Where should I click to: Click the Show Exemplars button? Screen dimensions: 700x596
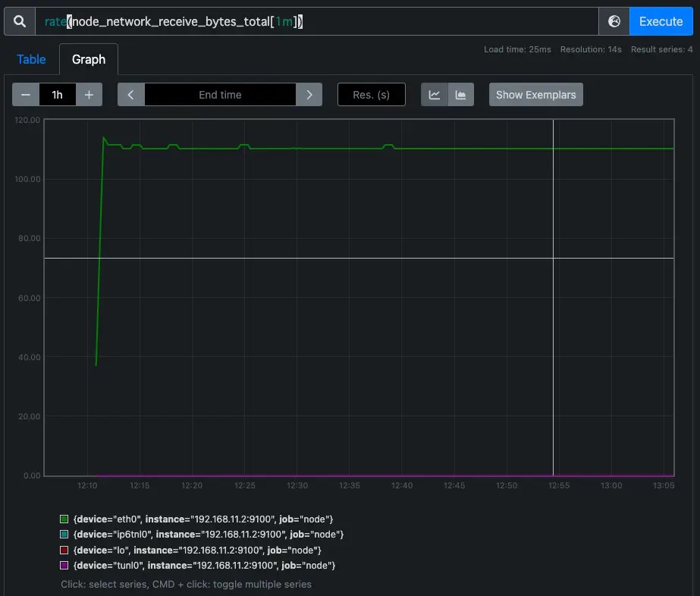tap(535, 95)
